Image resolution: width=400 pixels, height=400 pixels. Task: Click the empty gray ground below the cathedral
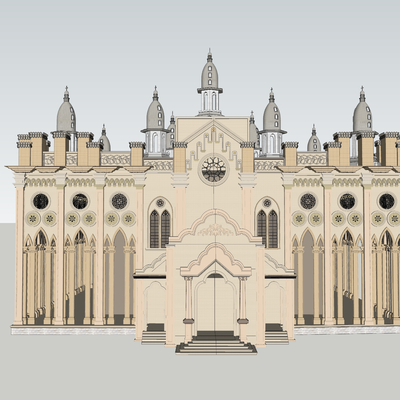tap(200, 377)
